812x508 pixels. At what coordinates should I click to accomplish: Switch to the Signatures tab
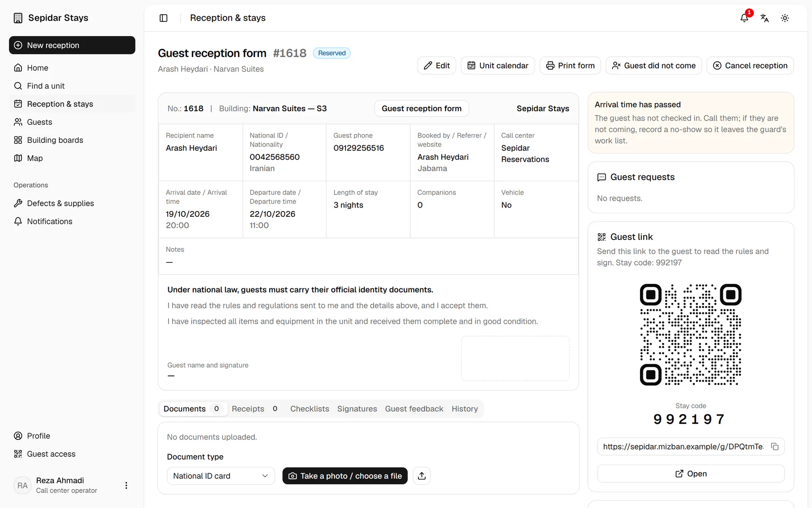[x=357, y=409]
